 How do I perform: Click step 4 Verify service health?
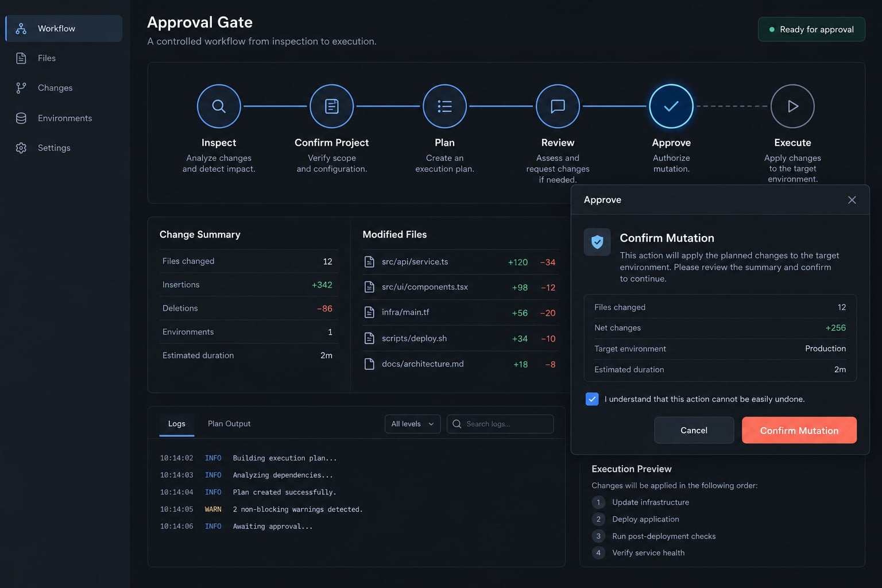(638, 553)
